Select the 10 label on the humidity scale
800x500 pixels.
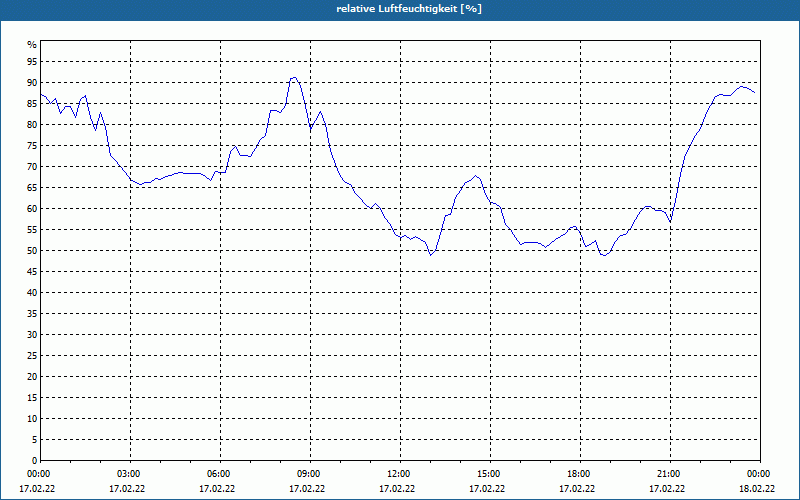32,419
